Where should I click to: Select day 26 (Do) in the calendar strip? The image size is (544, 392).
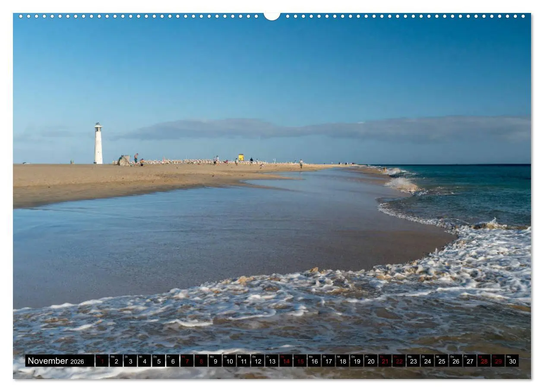tap(455, 361)
